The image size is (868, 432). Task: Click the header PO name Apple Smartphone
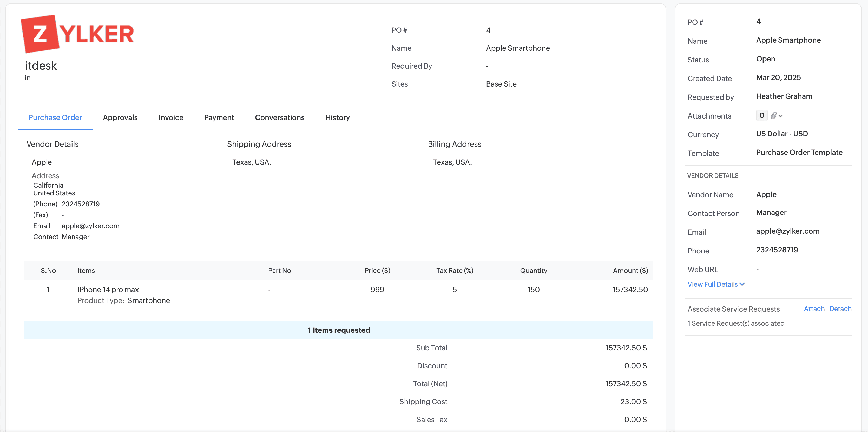pos(518,48)
